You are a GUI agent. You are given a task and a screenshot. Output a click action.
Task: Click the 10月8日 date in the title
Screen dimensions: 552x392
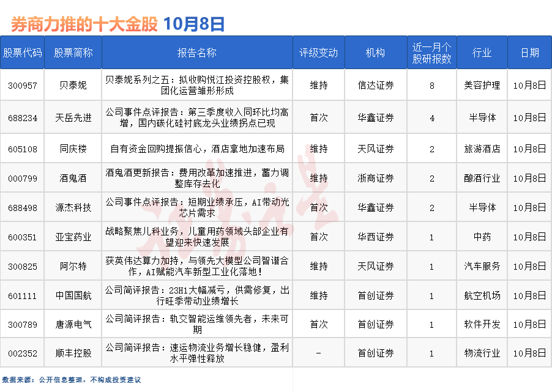194,24
